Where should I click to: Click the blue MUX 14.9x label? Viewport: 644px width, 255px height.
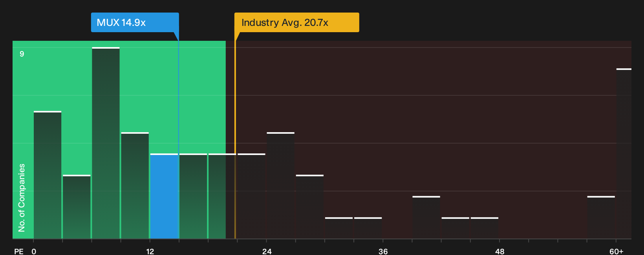click(135, 22)
